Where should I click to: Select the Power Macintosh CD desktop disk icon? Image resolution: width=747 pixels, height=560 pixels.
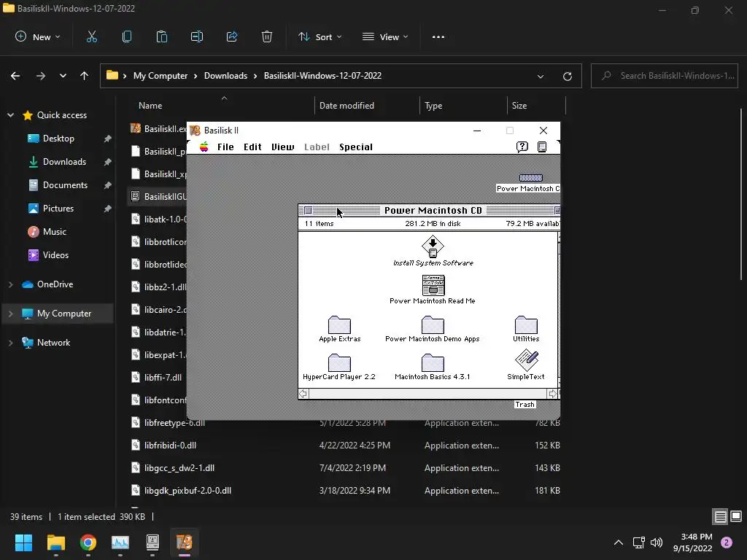[531, 178]
